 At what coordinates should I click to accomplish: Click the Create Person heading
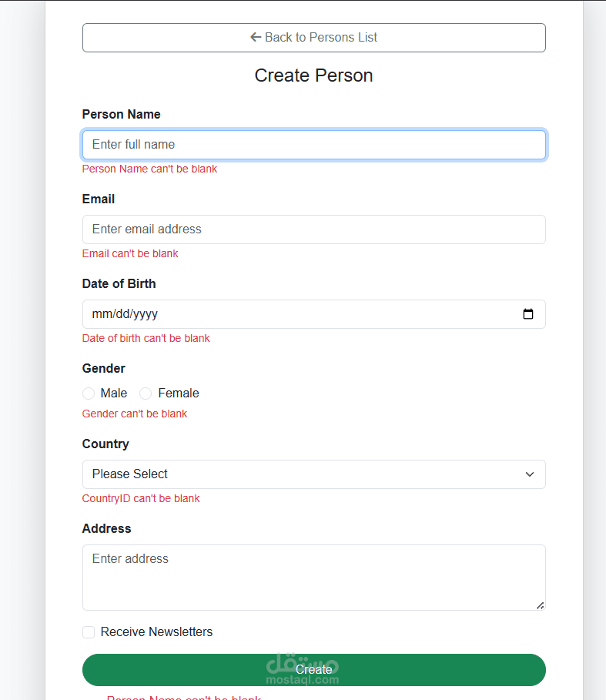click(x=313, y=75)
